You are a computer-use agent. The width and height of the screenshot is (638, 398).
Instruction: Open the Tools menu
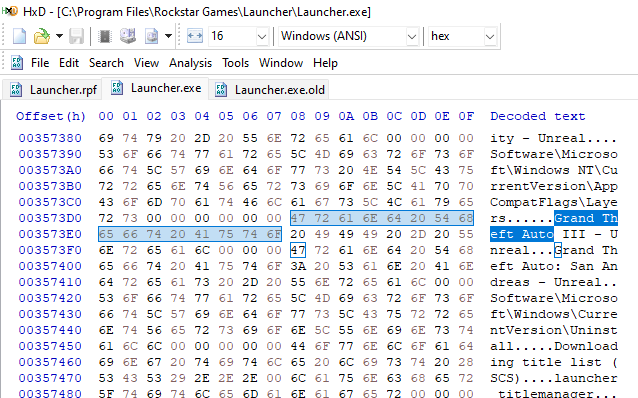[x=235, y=63]
